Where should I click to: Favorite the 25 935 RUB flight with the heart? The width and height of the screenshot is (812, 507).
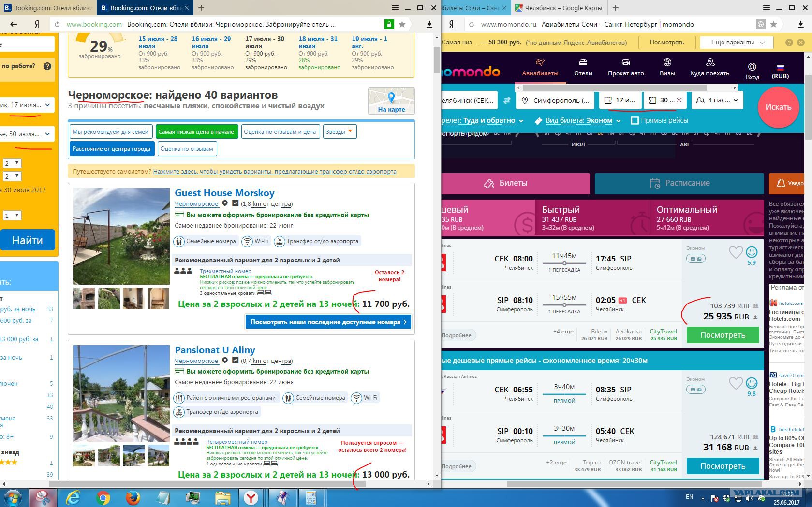click(736, 252)
